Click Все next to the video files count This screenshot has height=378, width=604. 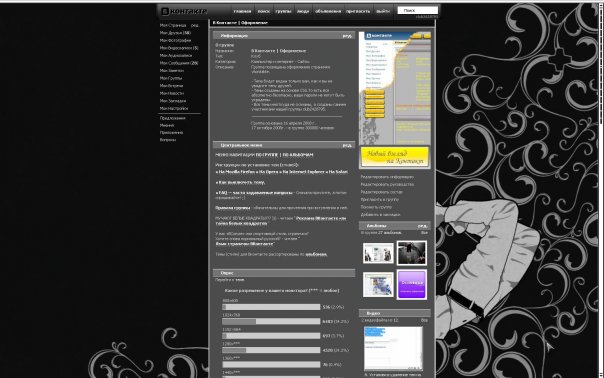pyautogui.click(x=424, y=321)
